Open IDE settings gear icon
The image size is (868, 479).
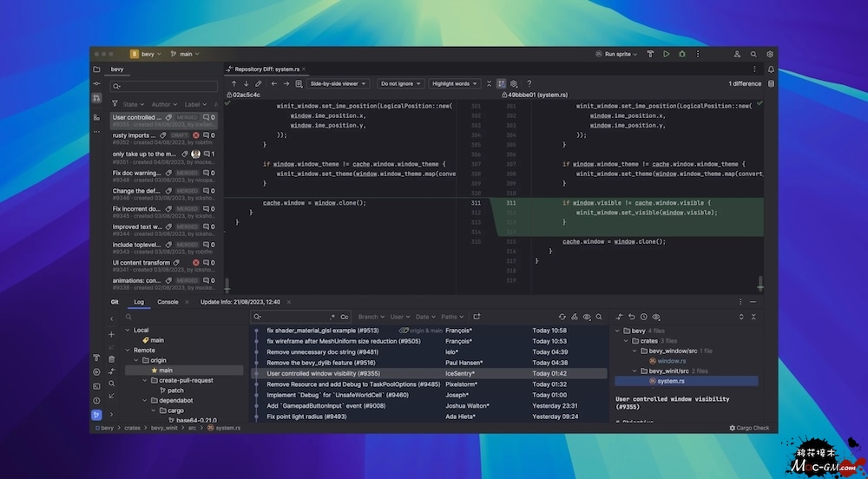pyautogui.click(x=770, y=54)
